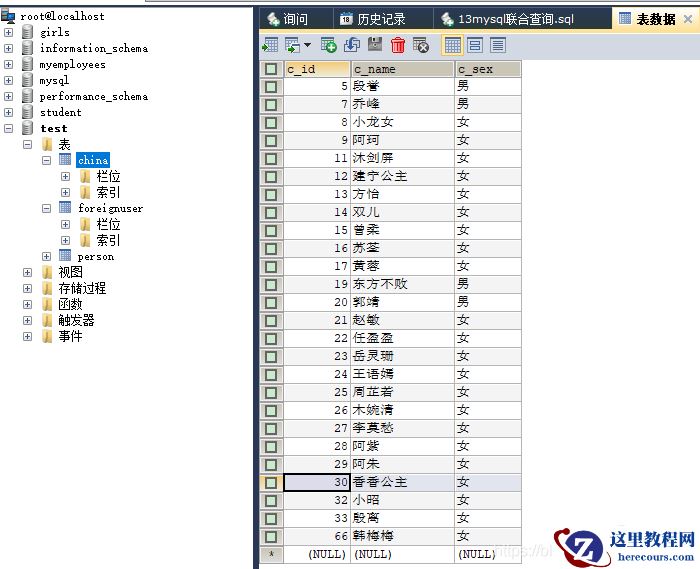The image size is (700, 569).
Task: Close the 表数据 tab
Action: coord(688,19)
